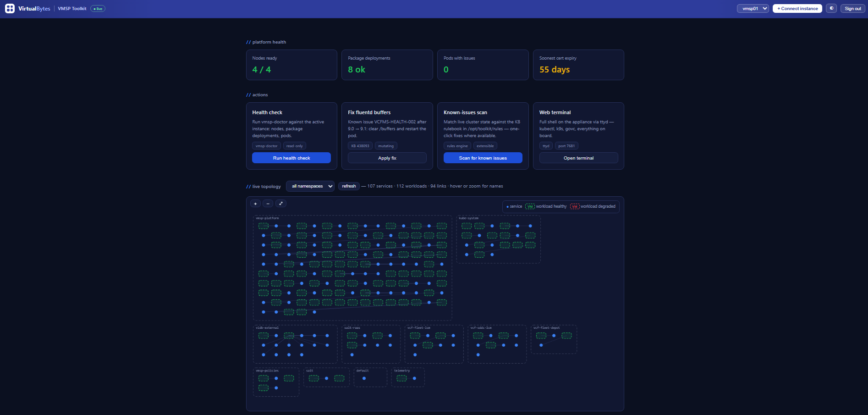Click the Known-issues scan card title
The height and width of the screenshot is (415, 868).
point(465,112)
